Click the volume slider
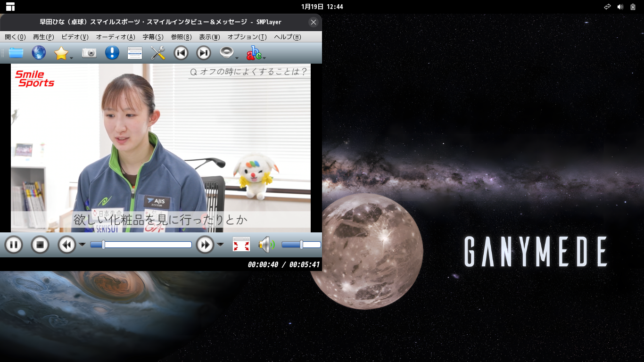The image size is (644, 362). click(x=301, y=245)
